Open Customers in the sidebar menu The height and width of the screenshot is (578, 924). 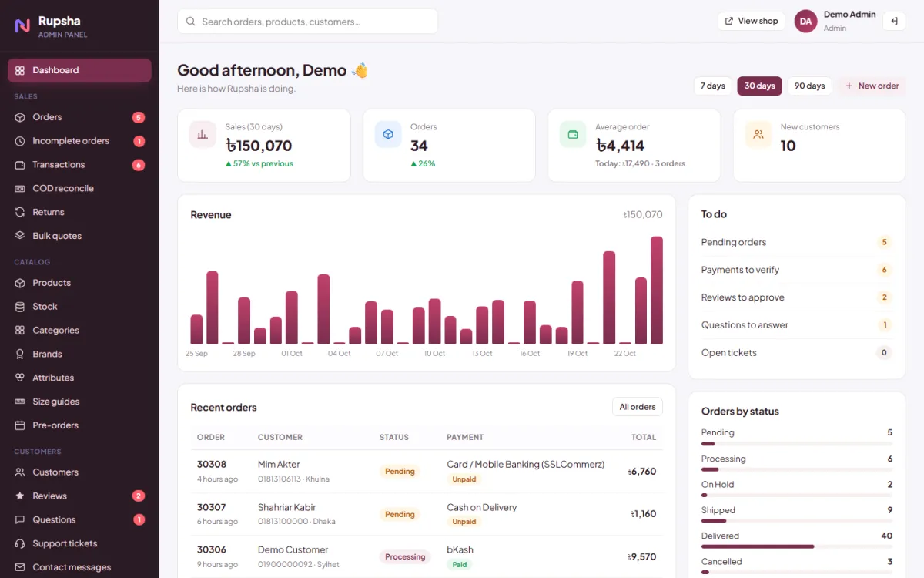click(x=79, y=472)
